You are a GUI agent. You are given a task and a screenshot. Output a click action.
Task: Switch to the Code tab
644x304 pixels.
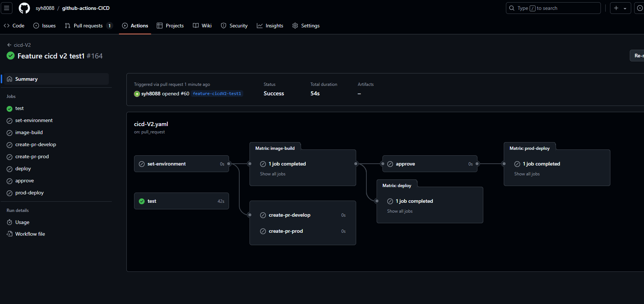14,26
